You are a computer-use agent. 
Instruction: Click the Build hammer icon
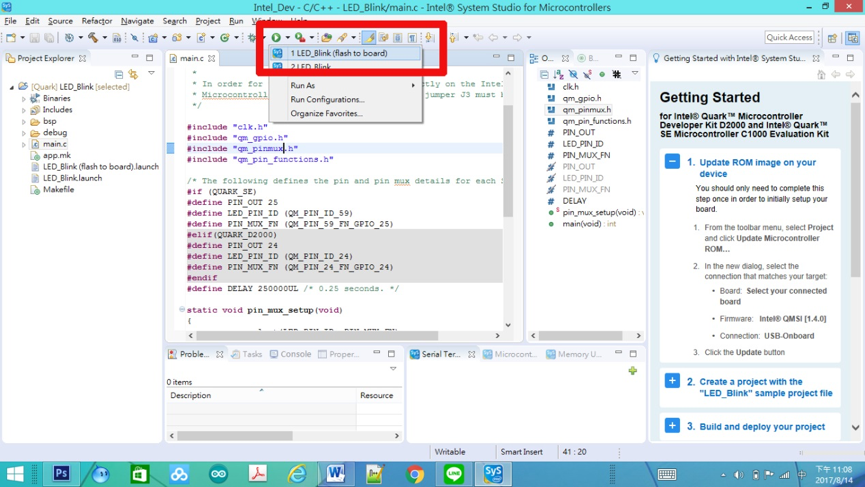(x=93, y=38)
